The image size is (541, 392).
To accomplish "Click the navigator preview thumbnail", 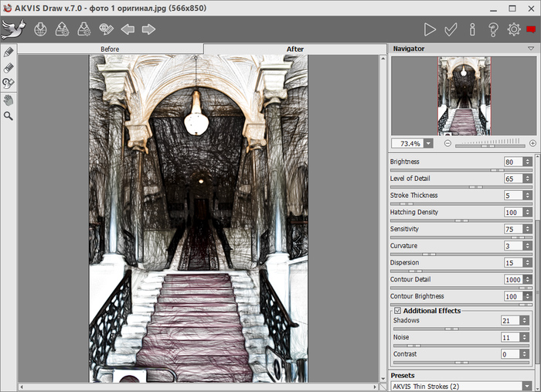I will (464, 96).
